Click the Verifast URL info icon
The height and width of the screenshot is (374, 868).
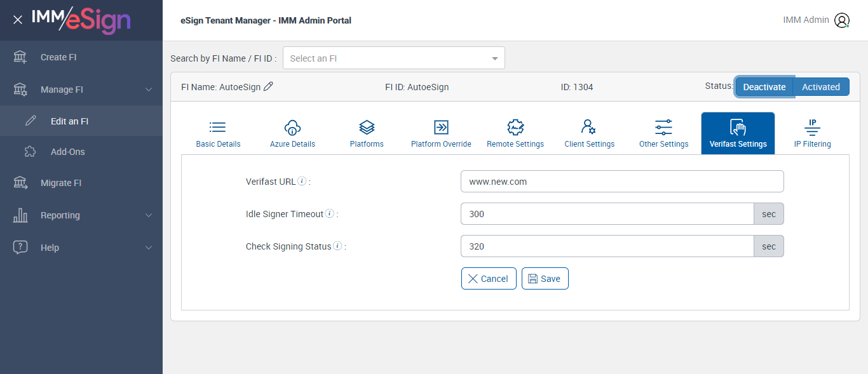pyautogui.click(x=302, y=181)
